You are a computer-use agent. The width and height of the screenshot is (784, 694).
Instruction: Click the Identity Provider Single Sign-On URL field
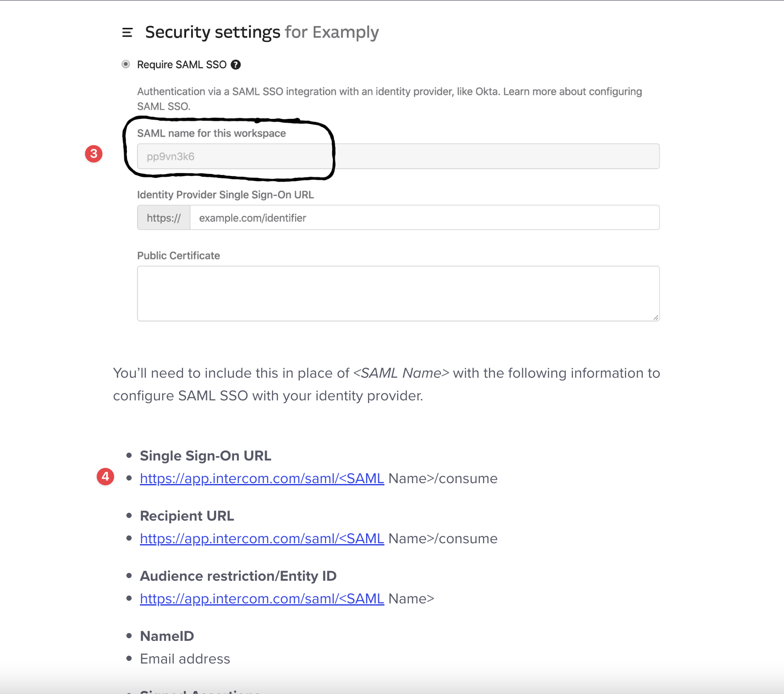(x=424, y=218)
